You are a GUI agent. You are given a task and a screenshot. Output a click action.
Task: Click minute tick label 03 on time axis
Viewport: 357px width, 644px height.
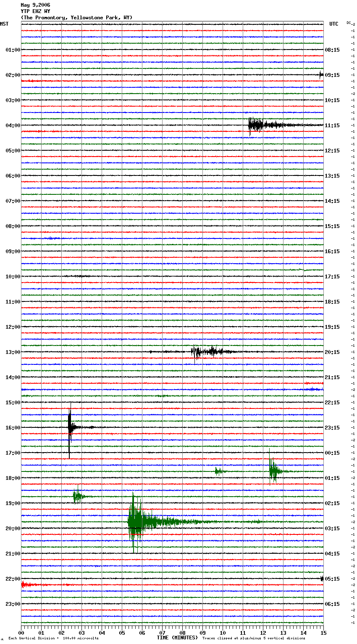[82, 633]
